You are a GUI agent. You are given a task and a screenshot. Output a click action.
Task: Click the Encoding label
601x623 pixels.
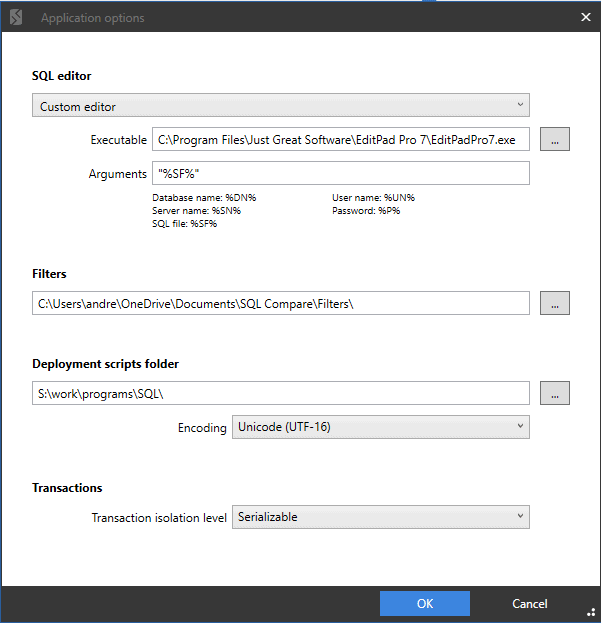pyautogui.click(x=202, y=428)
